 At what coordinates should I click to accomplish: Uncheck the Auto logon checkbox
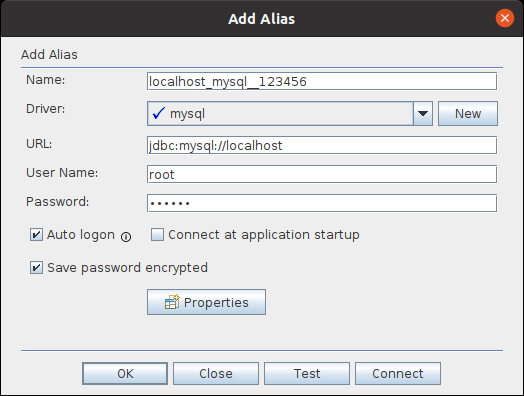pyautogui.click(x=36, y=235)
